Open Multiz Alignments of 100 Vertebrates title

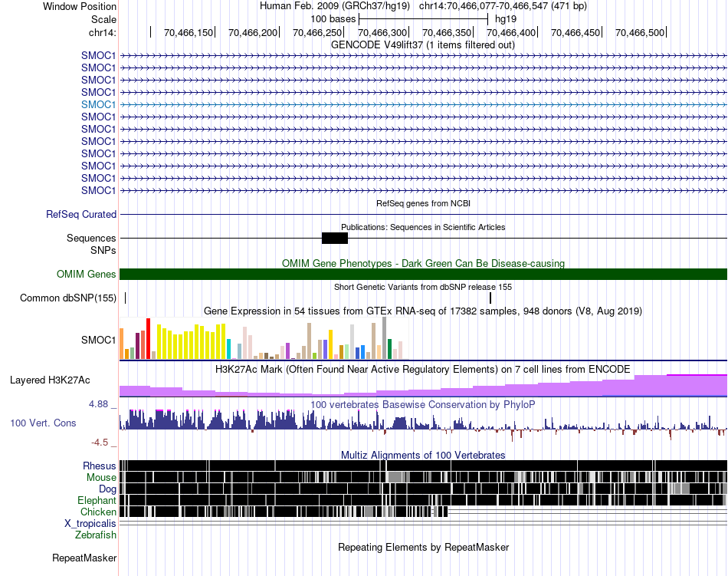click(x=423, y=455)
